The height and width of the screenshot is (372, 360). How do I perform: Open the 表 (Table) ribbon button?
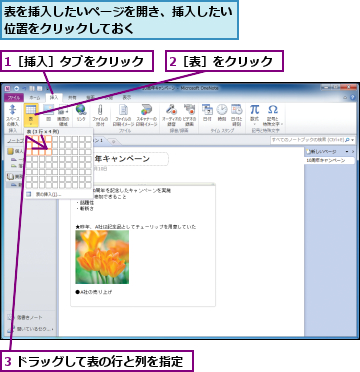coord(31,115)
